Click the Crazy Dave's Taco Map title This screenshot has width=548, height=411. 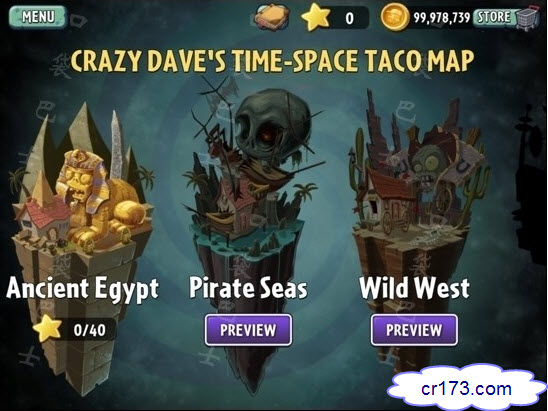272,60
